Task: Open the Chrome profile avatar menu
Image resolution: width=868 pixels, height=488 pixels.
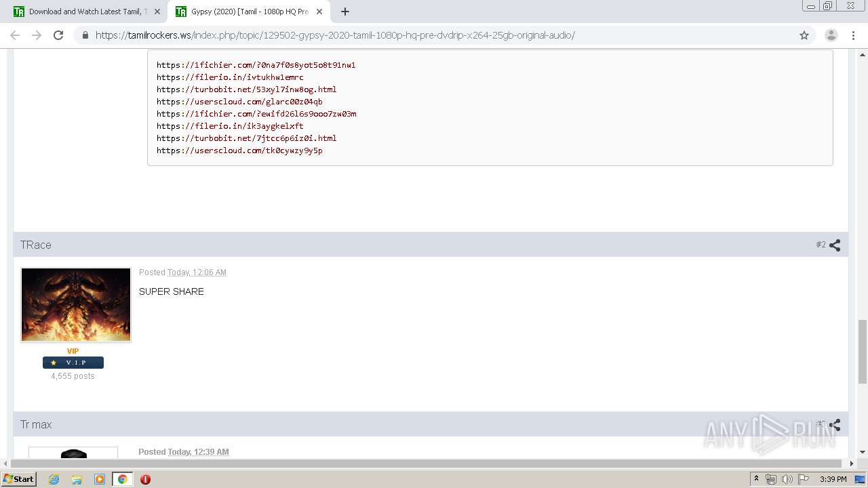Action: tap(831, 35)
